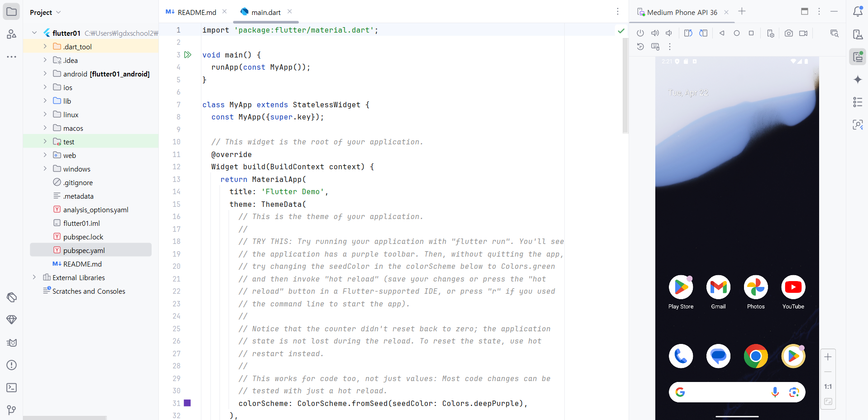
Task: Tap emulator Overview square button
Action: pyautogui.click(x=751, y=33)
